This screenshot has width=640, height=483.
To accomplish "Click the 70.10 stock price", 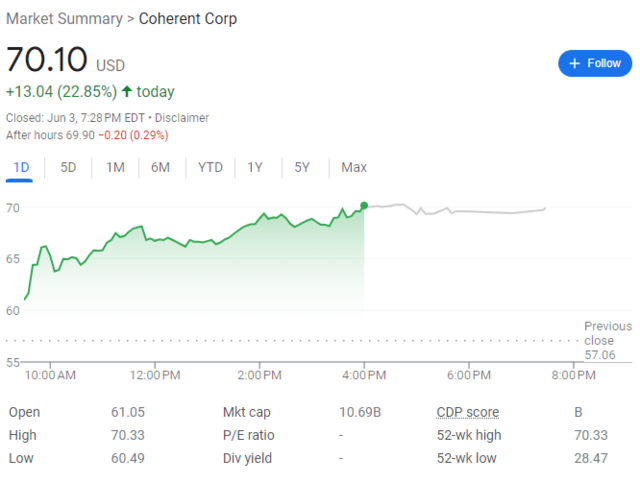I will pos(47,60).
